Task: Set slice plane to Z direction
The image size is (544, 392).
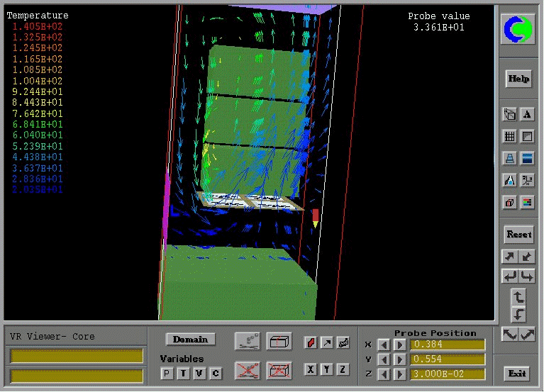Action: (343, 369)
